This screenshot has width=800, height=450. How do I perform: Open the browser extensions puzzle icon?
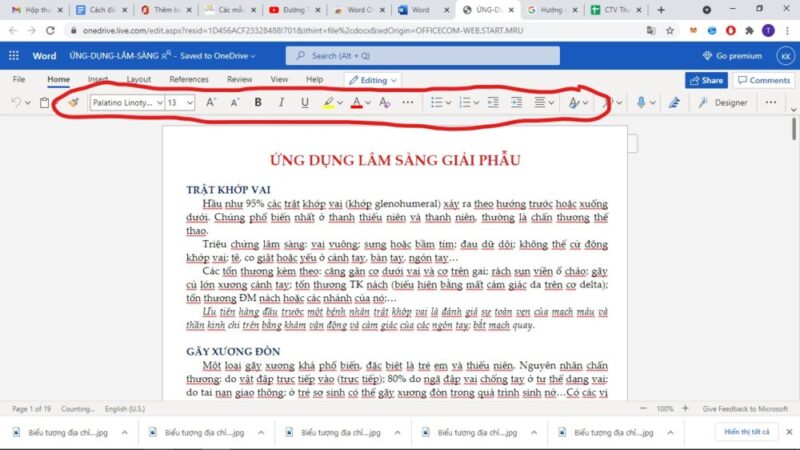click(749, 31)
